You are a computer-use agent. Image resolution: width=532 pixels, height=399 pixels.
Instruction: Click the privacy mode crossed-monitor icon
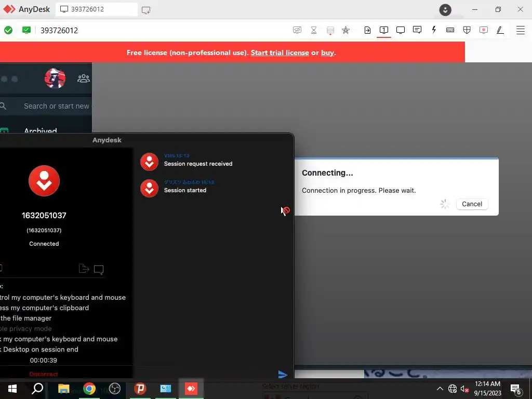tap(297, 30)
